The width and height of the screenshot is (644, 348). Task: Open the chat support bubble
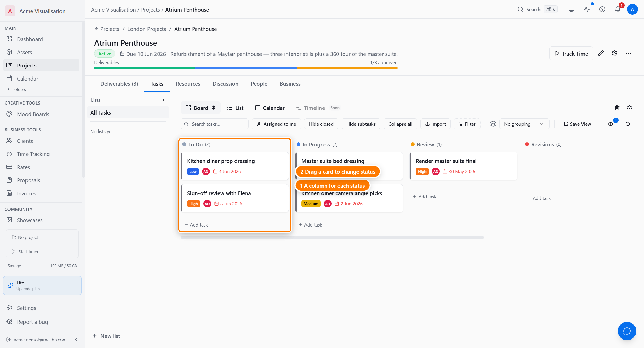pos(627,331)
